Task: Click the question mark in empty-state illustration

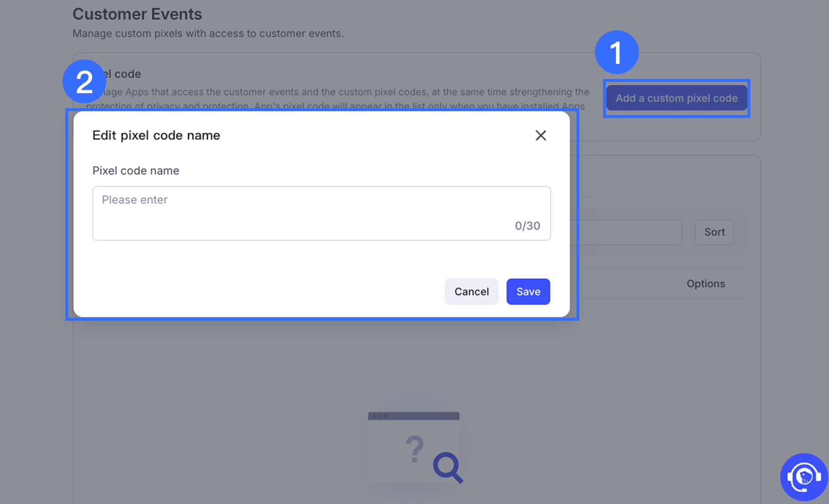Action: pos(415,449)
